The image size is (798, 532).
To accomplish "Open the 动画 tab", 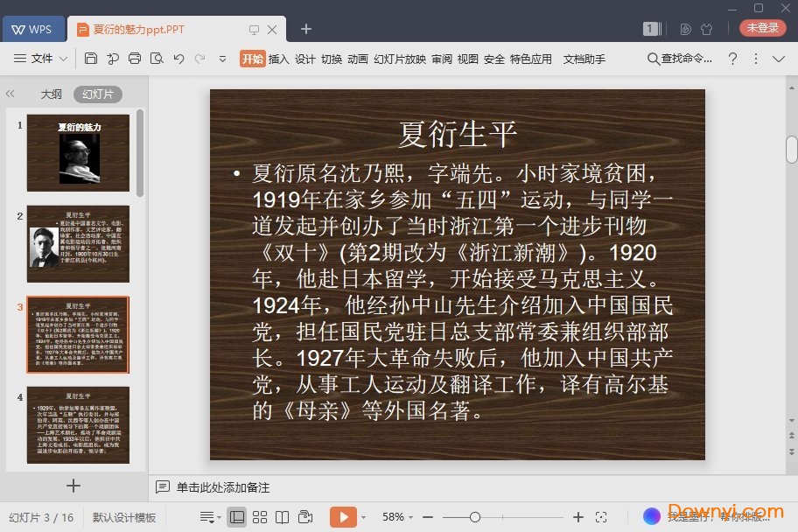I will point(358,59).
